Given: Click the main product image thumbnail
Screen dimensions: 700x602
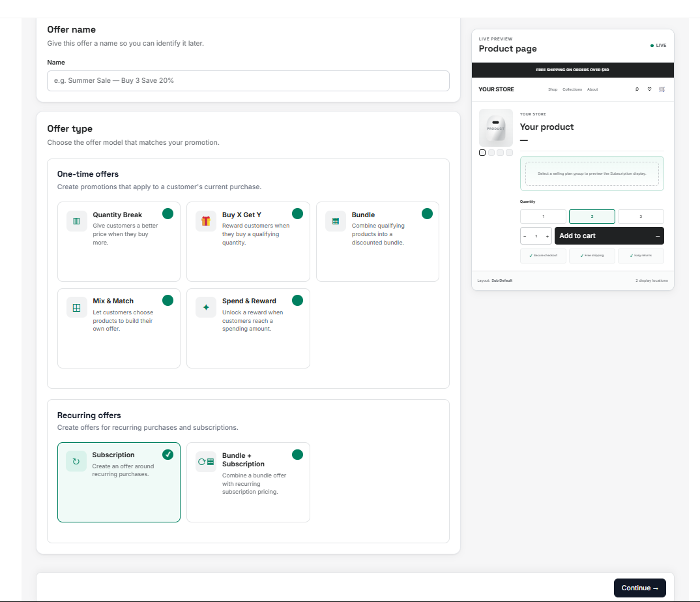Looking at the screenshot, I should tap(496, 128).
